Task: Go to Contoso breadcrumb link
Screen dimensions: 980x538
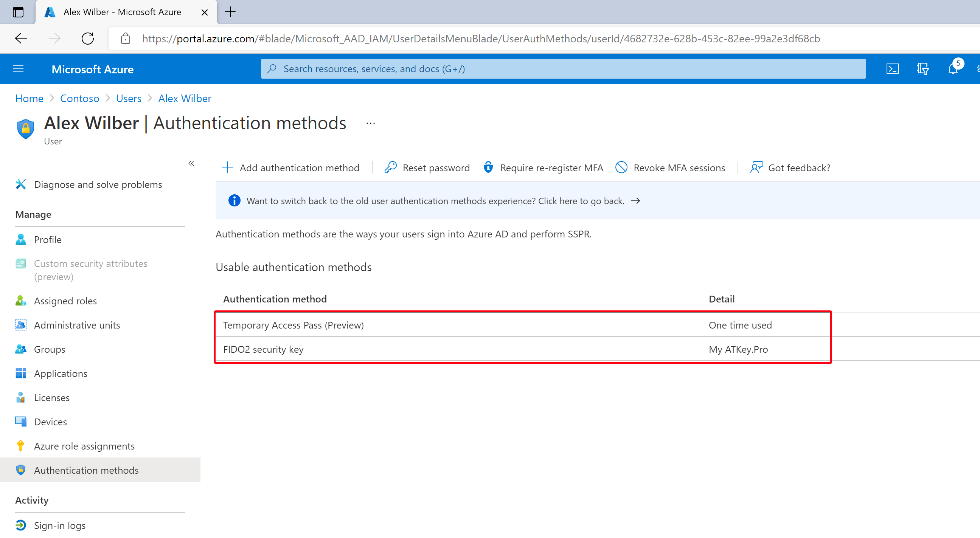Action: (79, 98)
